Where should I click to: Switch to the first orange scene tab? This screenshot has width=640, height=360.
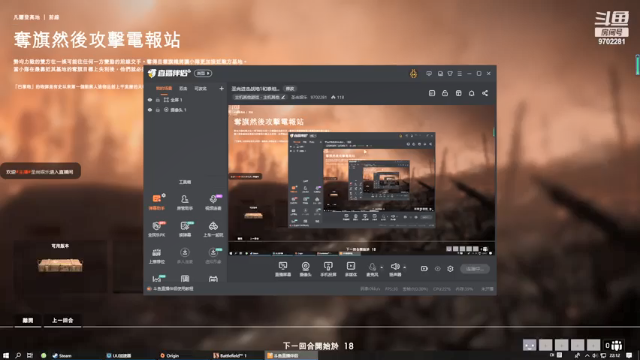click(x=164, y=88)
